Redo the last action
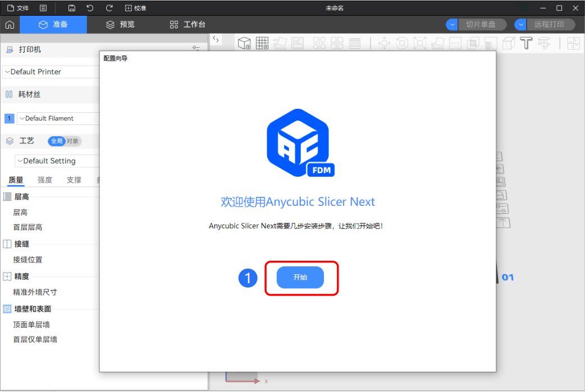Image resolution: width=585 pixels, height=392 pixels. click(x=109, y=8)
